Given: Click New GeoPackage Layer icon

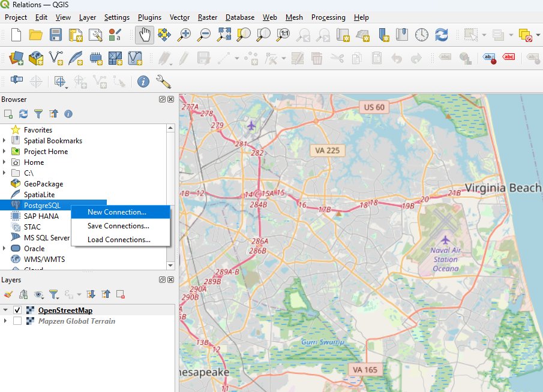Looking at the screenshot, I should point(36,58).
